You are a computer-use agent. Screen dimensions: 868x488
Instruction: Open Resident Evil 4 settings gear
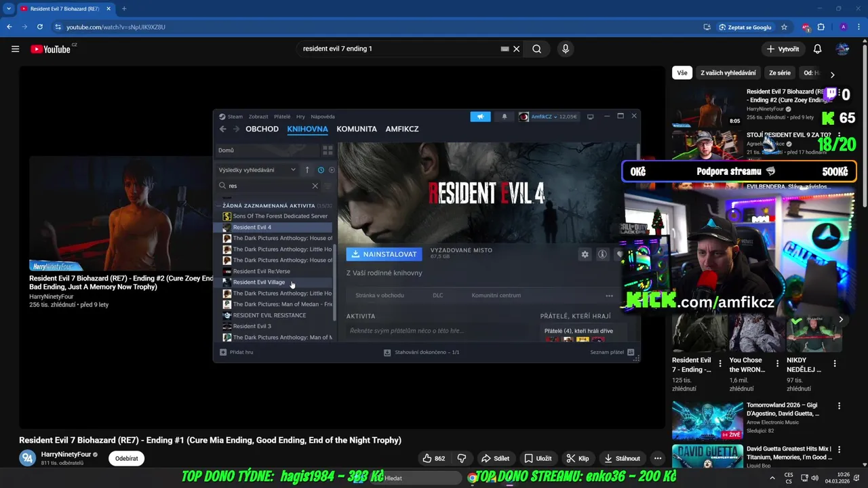(585, 254)
